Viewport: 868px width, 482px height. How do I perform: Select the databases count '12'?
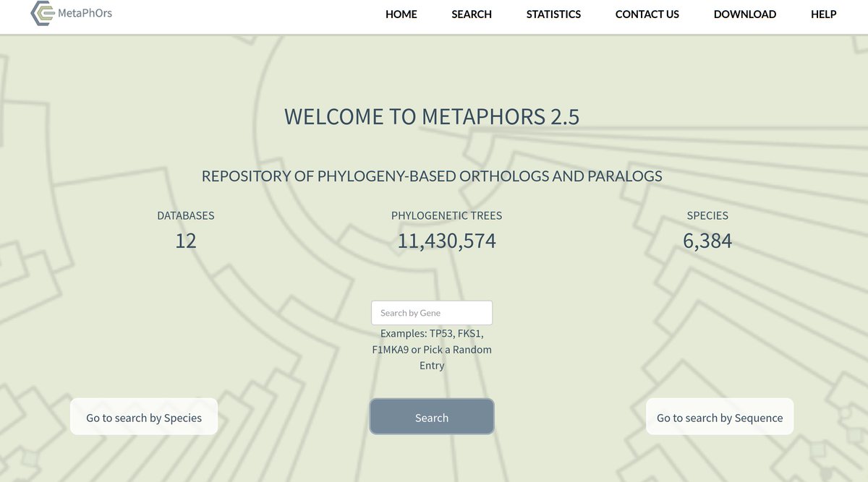coord(186,241)
